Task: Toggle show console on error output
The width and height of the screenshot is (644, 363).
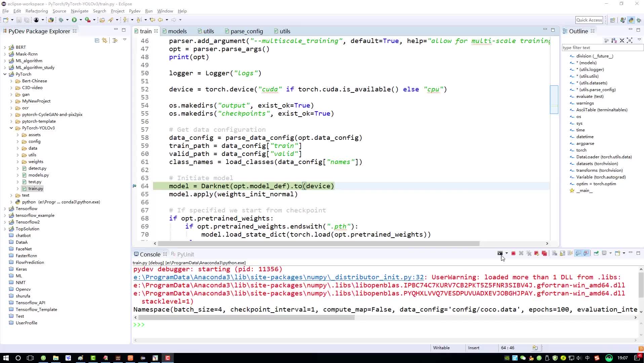Action: point(586,253)
